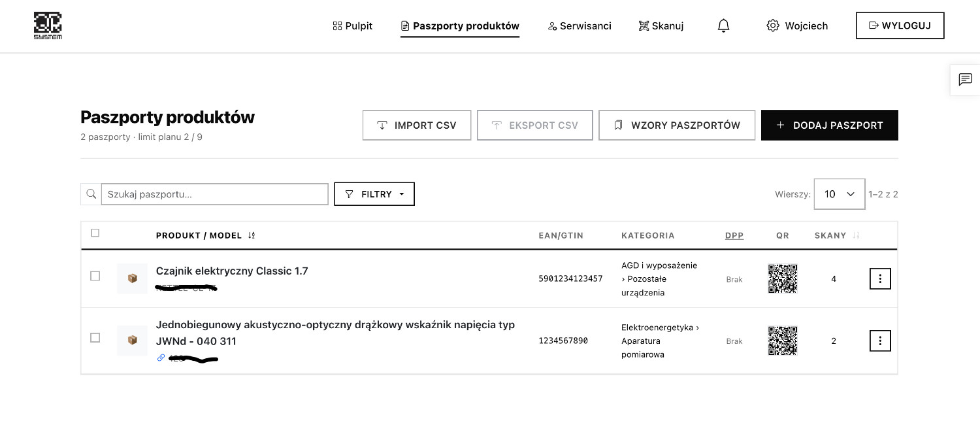Image resolution: width=980 pixels, height=438 pixels.
Task: Check the Czajnik elektryczny Classic 1.7 row
Action: tap(95, 276)
